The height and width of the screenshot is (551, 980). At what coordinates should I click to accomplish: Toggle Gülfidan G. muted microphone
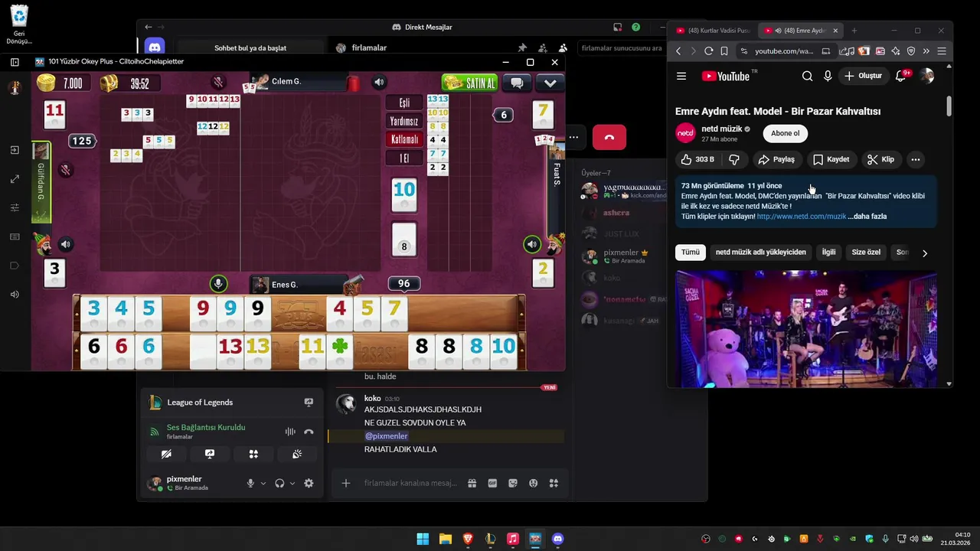pyautogui.click(x=66, y=170)
